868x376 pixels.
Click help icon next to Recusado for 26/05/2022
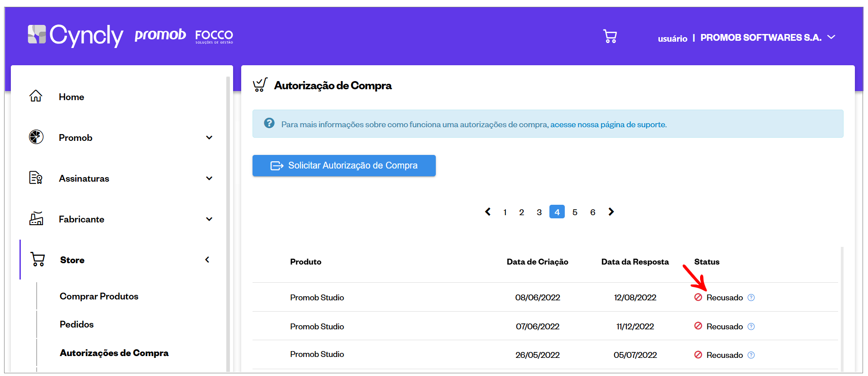(x=751, y=355)
